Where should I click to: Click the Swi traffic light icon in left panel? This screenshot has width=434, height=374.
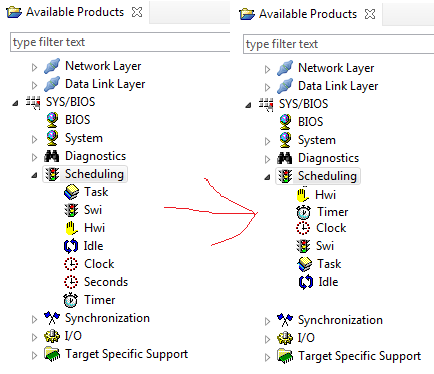(71, 210)
